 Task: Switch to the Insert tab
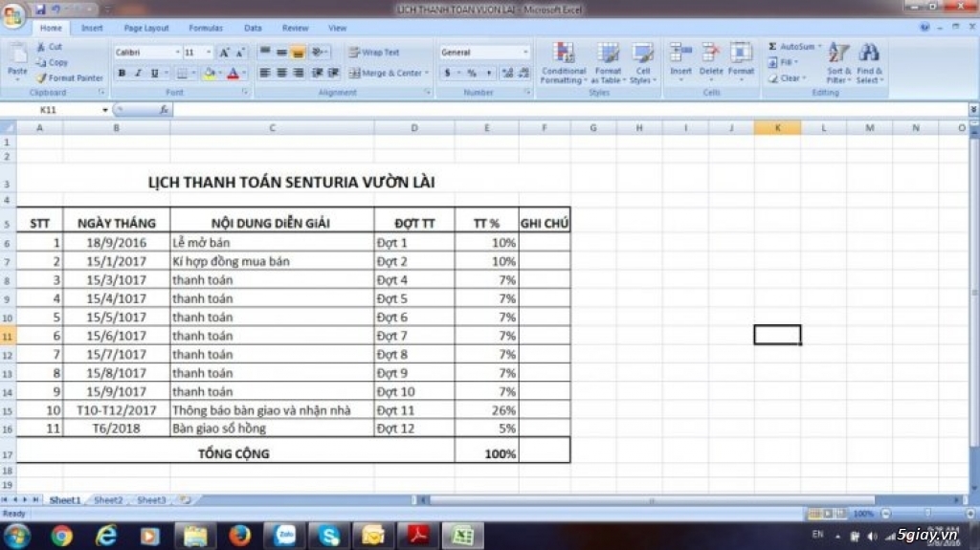92,28
